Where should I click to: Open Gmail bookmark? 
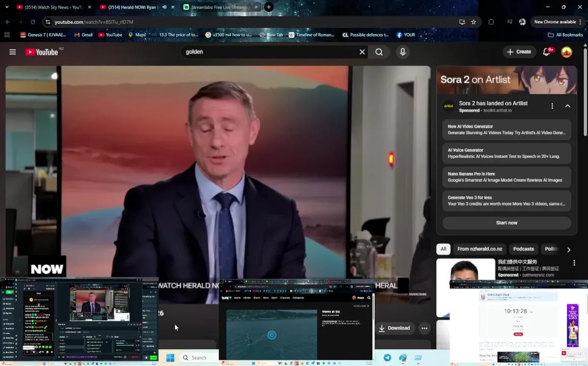(x=83, y=35)
